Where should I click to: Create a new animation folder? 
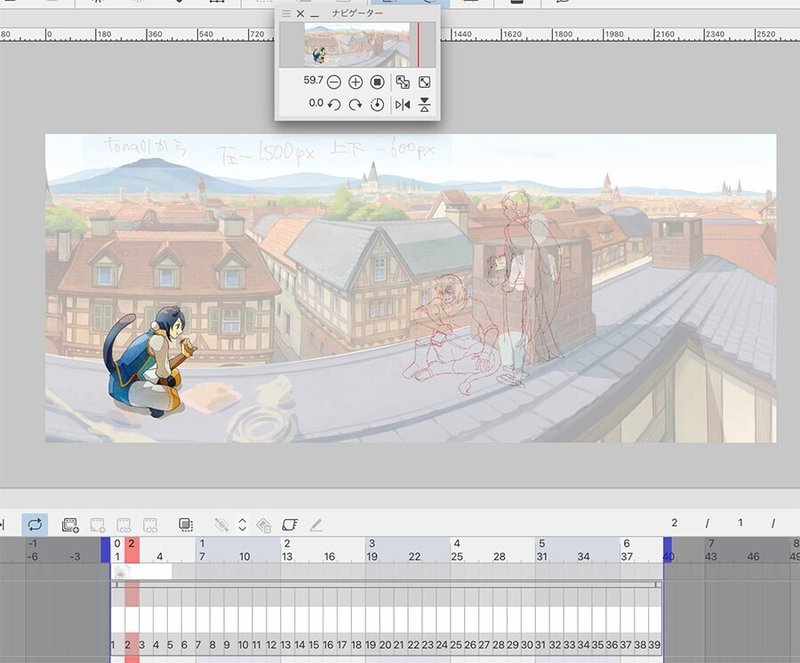[70, 525]
